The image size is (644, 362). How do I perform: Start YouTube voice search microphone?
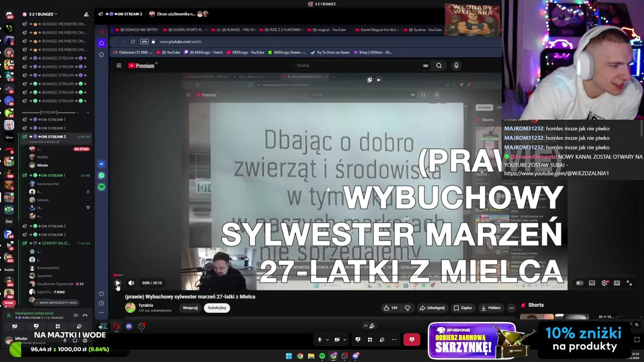click(x=456, y=65)
